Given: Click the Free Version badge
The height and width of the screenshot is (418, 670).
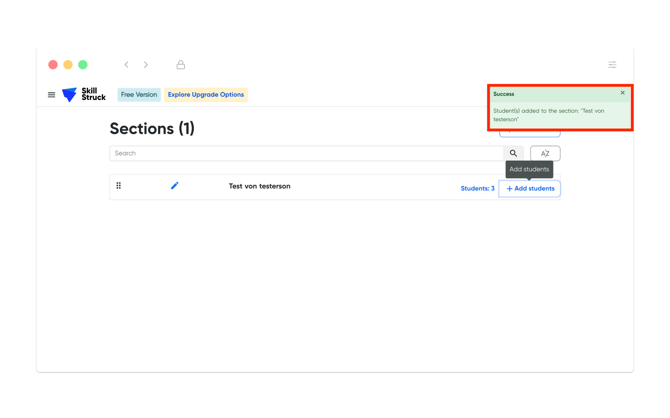Looking at the screenshot, I should click(x=139, y=95).
